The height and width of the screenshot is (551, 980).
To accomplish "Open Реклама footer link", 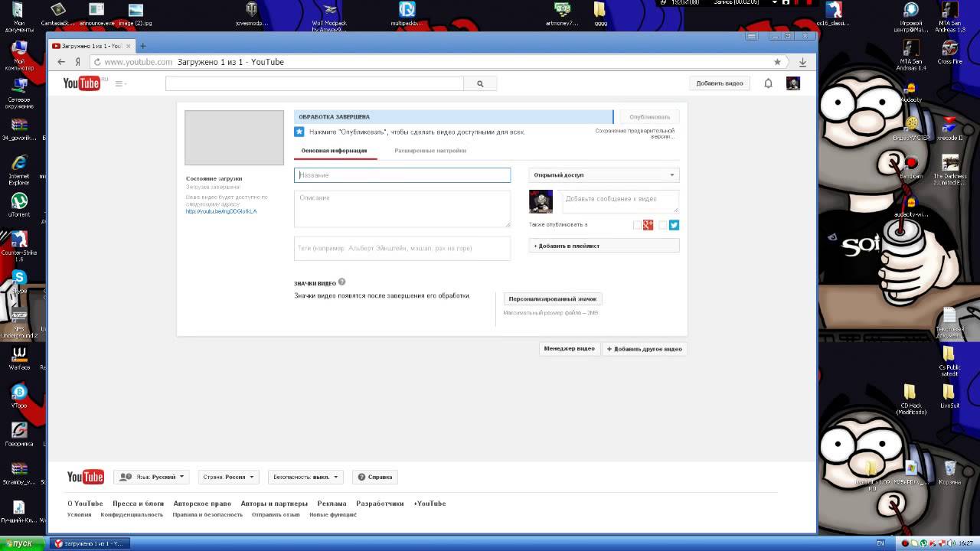I will (x=332, y=504).
